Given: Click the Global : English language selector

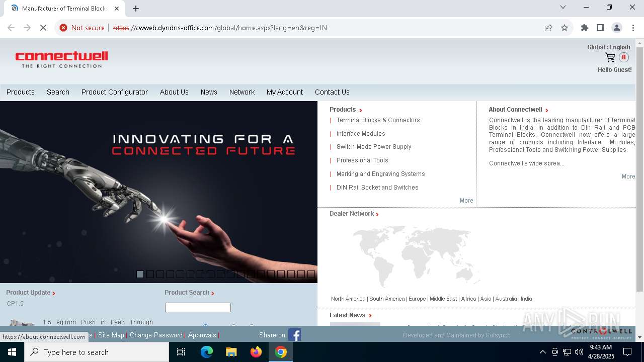Looking at the screenshot, I should coord(608,47).
